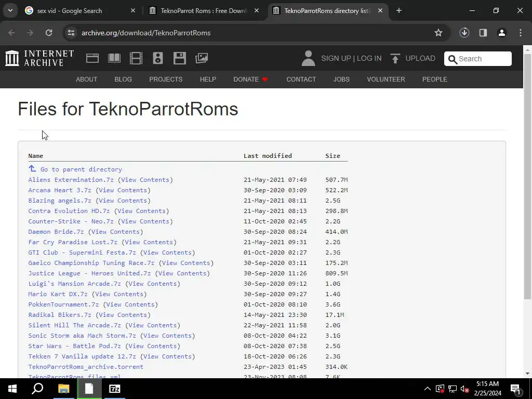Open the VOLUNTEER menu item
The width and height of the screenshot is (532, 399).
[386, 79]
